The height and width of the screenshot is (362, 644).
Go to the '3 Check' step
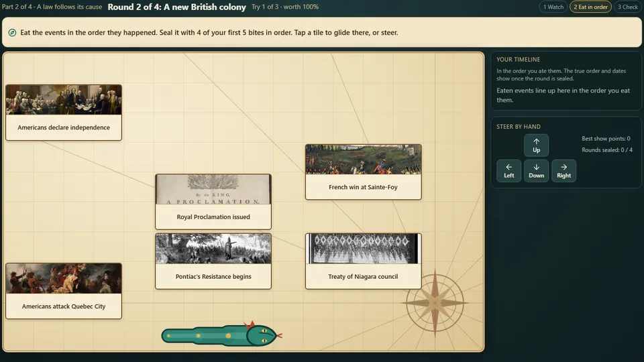pos(628,7)
